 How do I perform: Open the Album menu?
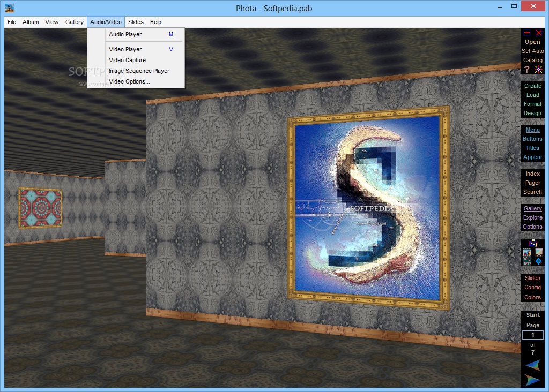(31, 22)
